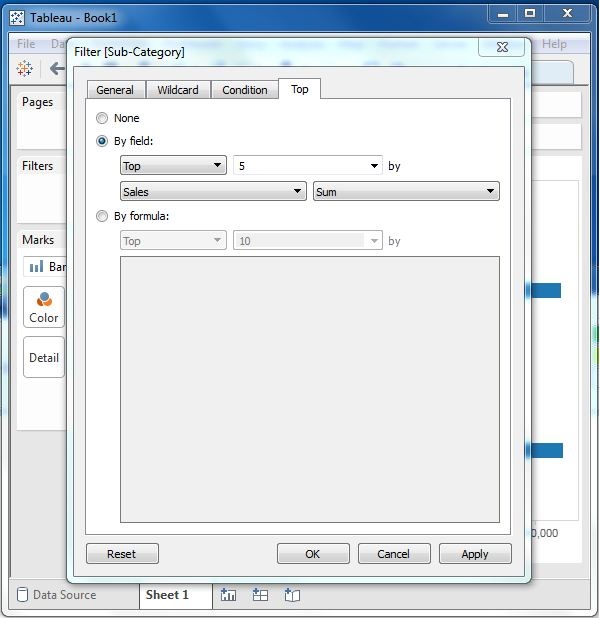Expand the Sales field dropdown

tap(213, 191)
